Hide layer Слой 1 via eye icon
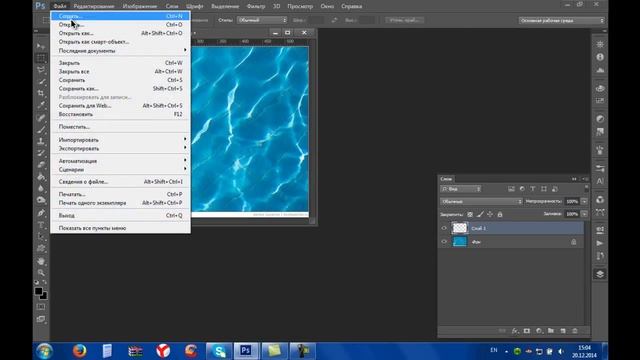The height and width of the screenshot is (360, 640). [x=444, y=228]
